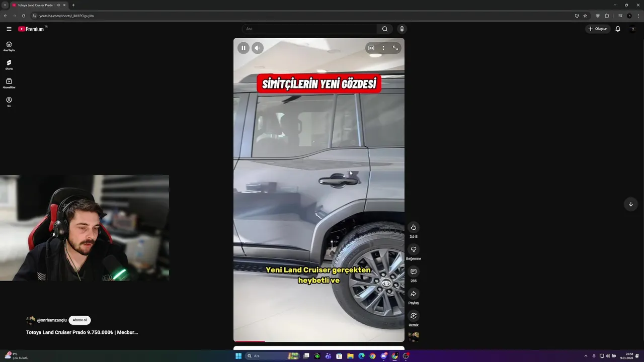Image resolution: width=644 pixels, height=362 pixels.
Task: Open the YouTube hamburger guide menu
Action: click(9, 29)
